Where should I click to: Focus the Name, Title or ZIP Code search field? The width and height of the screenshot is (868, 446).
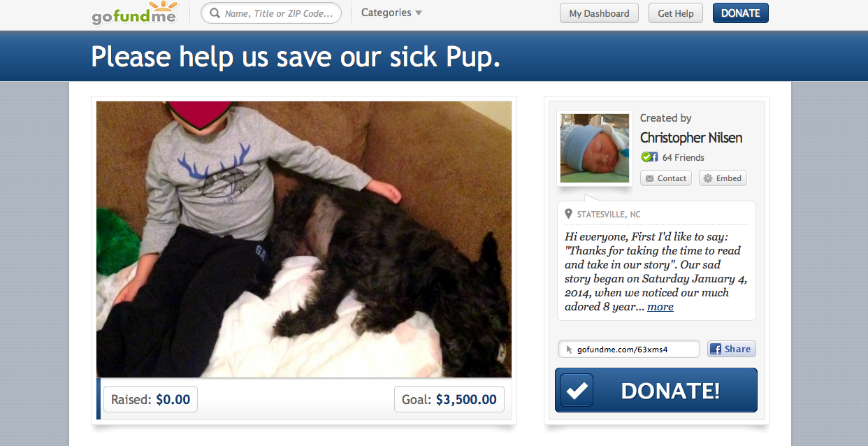(271, 13)
